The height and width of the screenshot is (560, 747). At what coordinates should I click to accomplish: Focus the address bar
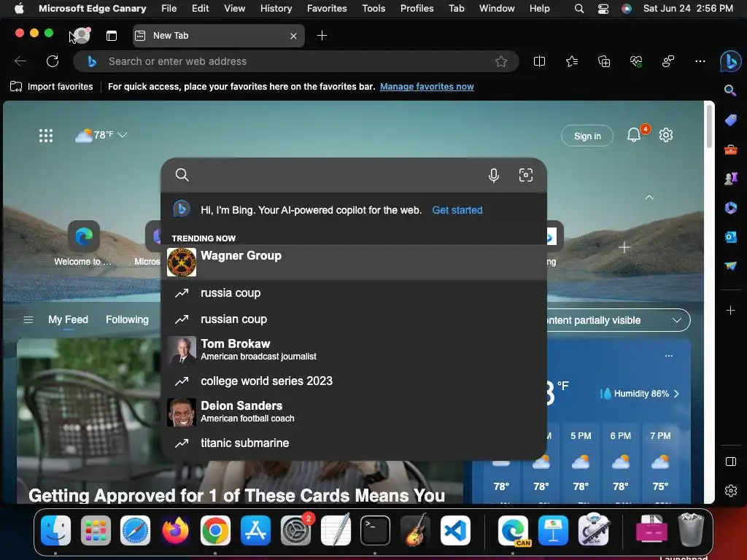click(295, 61)
